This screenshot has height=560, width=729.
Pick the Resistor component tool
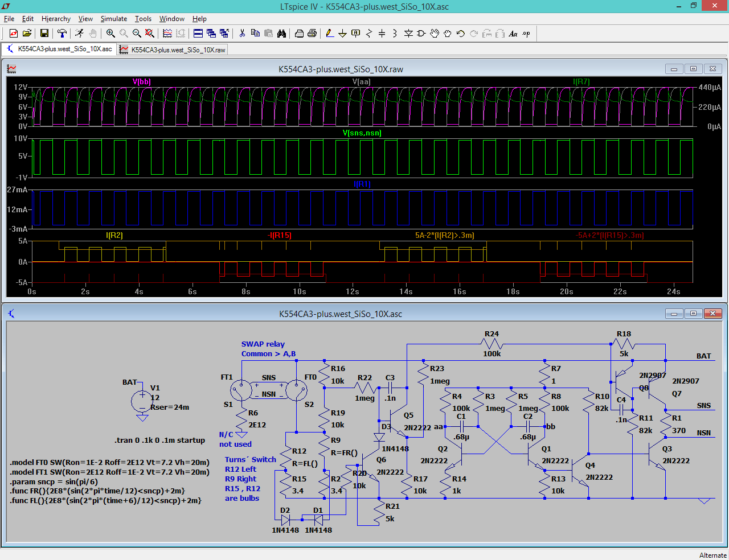tap(369, 34)
